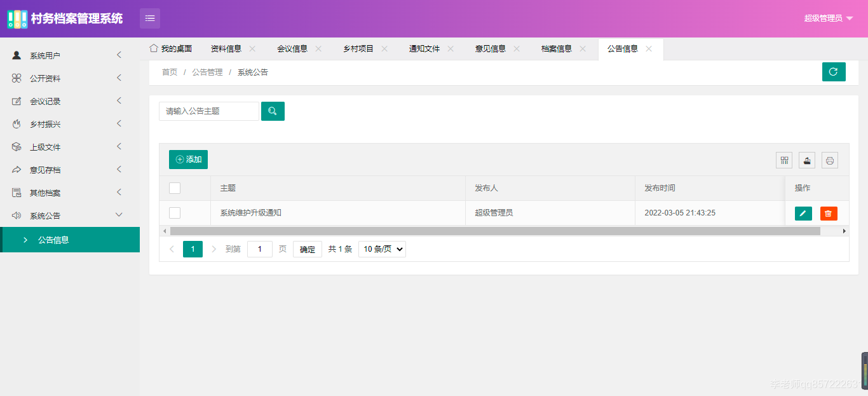
Task: Focus the 请输入公告主题 search field
Action: [209, 111]
